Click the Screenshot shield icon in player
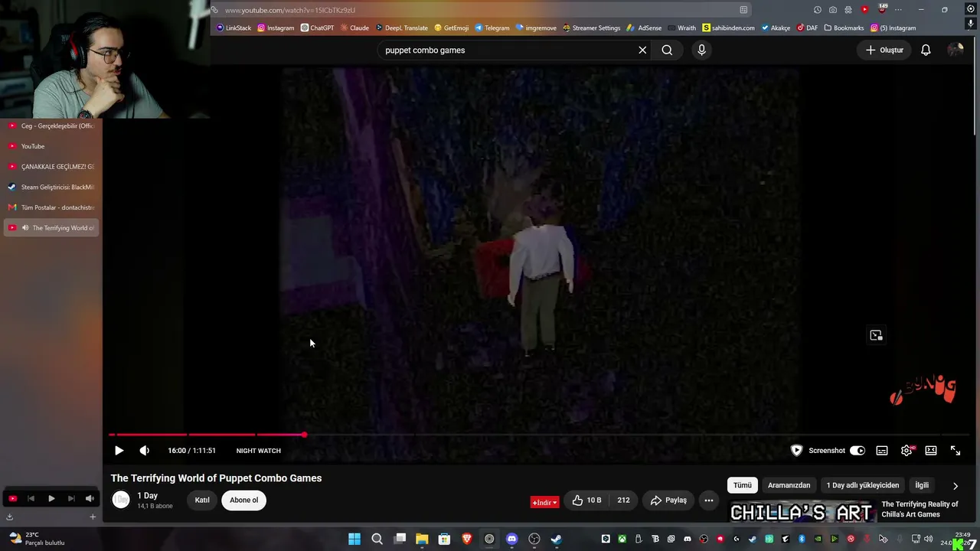This screenshot has height=551, width=980. (x=796, y=451)
